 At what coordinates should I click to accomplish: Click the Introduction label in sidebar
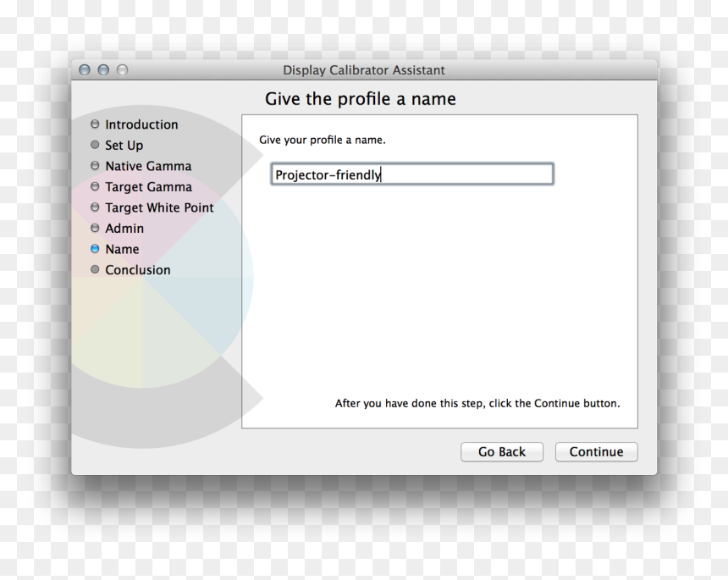[141, 124]
